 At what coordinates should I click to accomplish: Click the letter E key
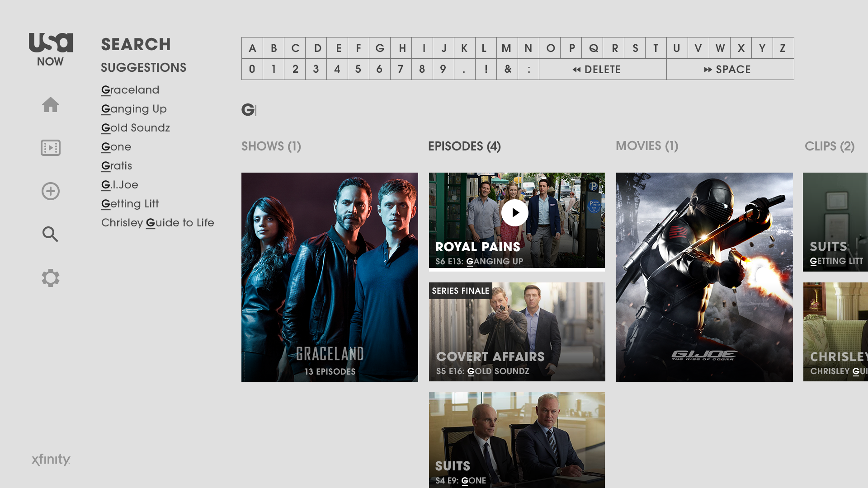pyautogui.click(x=337, y=48)
